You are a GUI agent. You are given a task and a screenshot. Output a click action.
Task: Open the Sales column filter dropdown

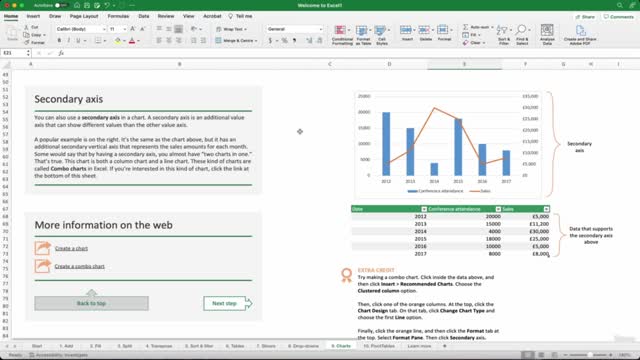click(x=546, y=209)
